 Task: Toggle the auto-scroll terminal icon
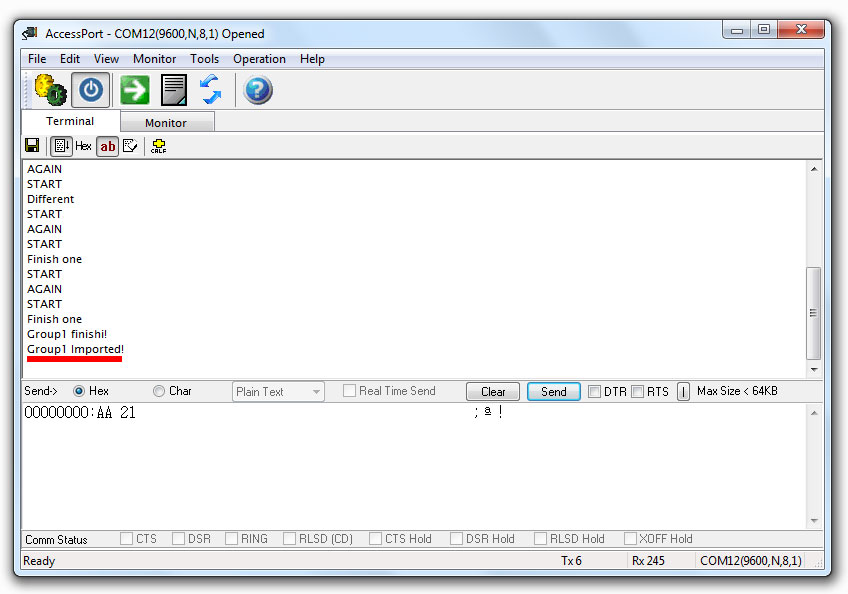[x=61, y=146]
